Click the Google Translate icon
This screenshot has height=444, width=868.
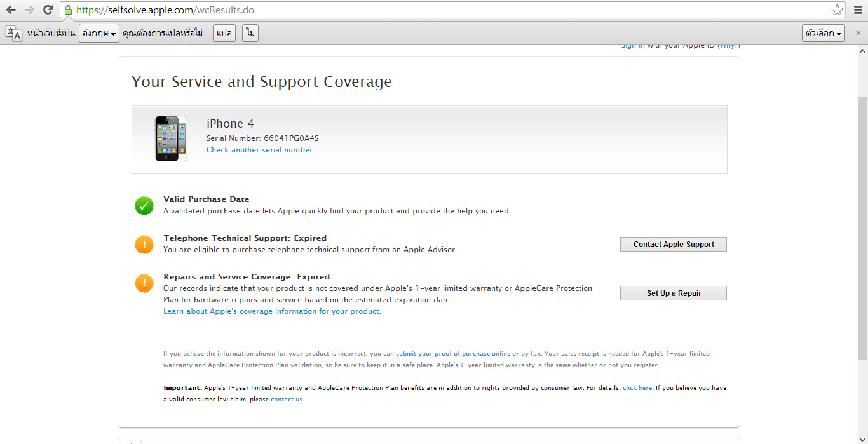(x=13, y=33)
